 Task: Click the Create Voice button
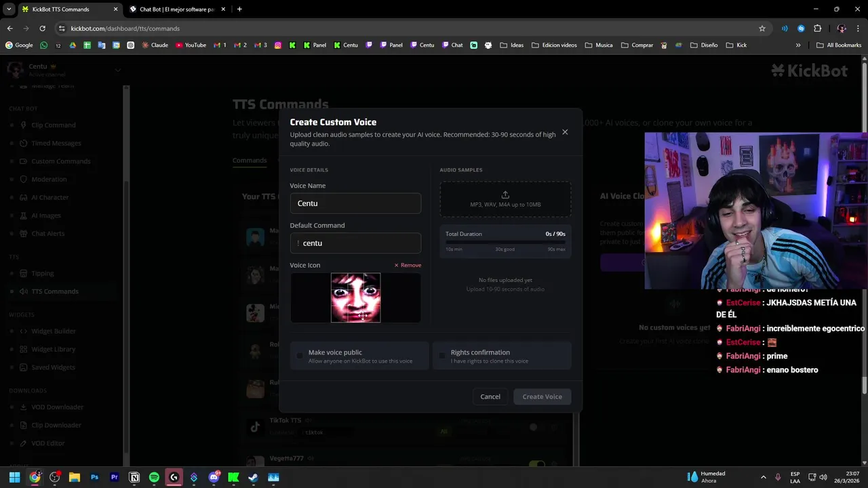542,396
